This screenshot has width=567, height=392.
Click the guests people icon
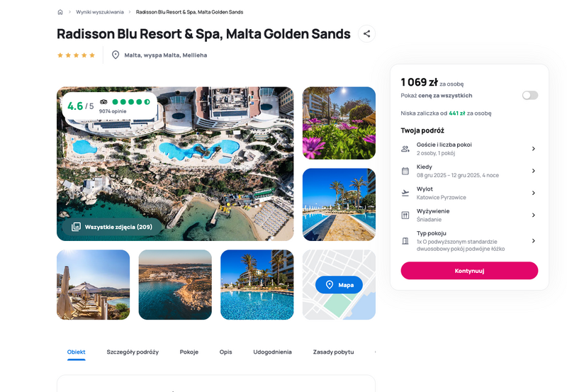pos(405,149)
